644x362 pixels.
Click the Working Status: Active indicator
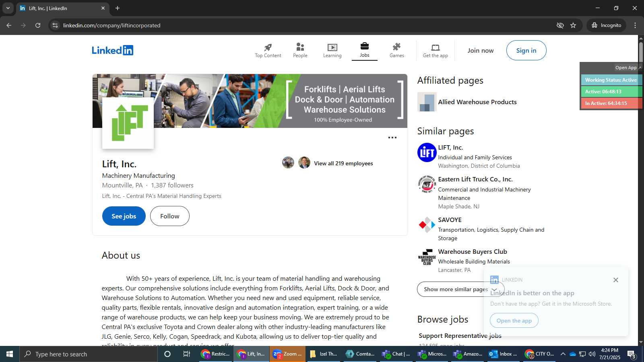pyautogui.click(x=611, y=80)
